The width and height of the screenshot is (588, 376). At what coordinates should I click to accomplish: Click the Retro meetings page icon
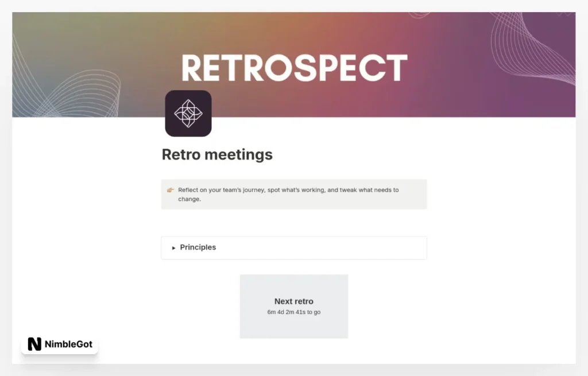(x=188, y=113)
